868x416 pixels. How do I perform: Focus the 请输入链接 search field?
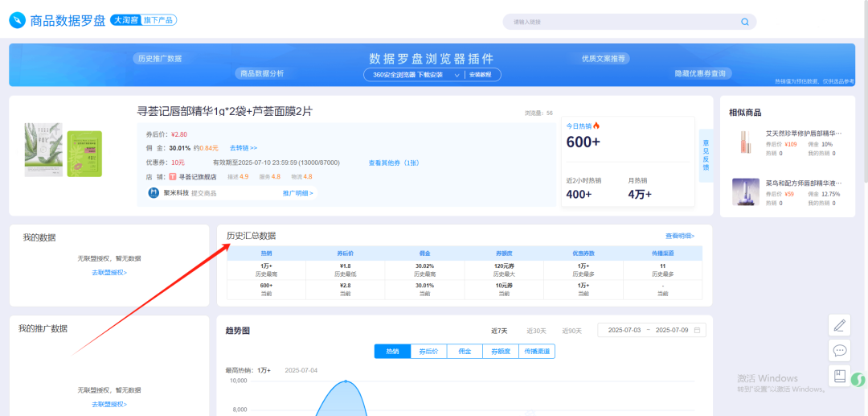(x=629, y=23)
